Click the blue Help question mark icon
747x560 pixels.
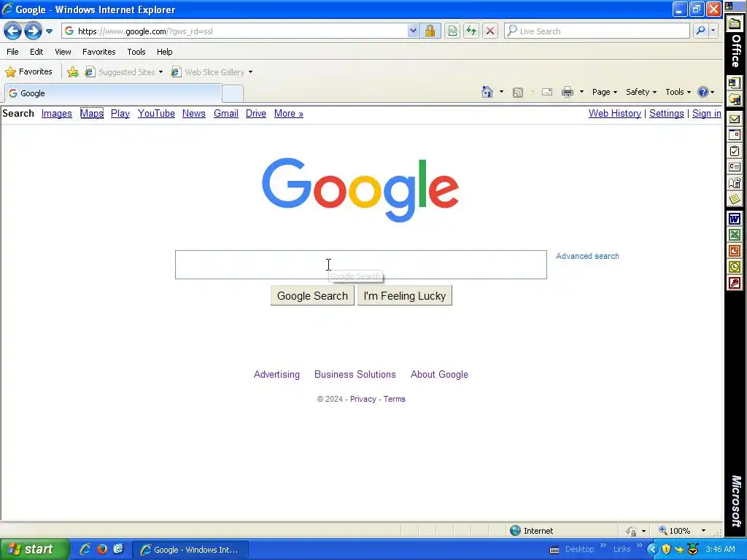tap(703, 92)
